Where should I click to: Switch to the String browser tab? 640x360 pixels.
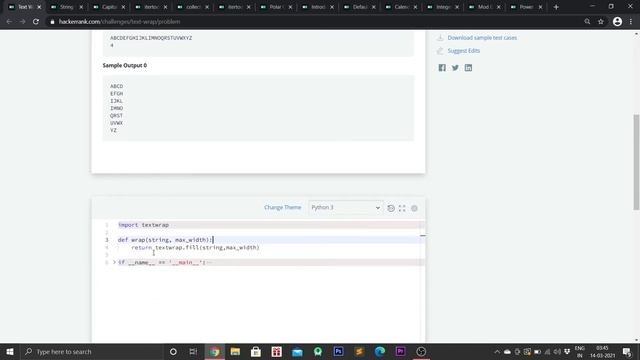point(67,7)
